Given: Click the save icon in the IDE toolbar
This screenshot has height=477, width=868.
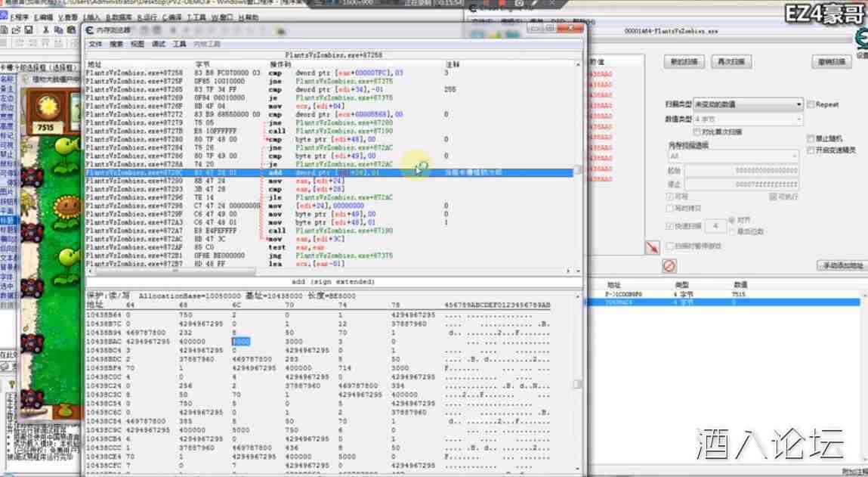Looking at the screenshot, I should [28, 30].
